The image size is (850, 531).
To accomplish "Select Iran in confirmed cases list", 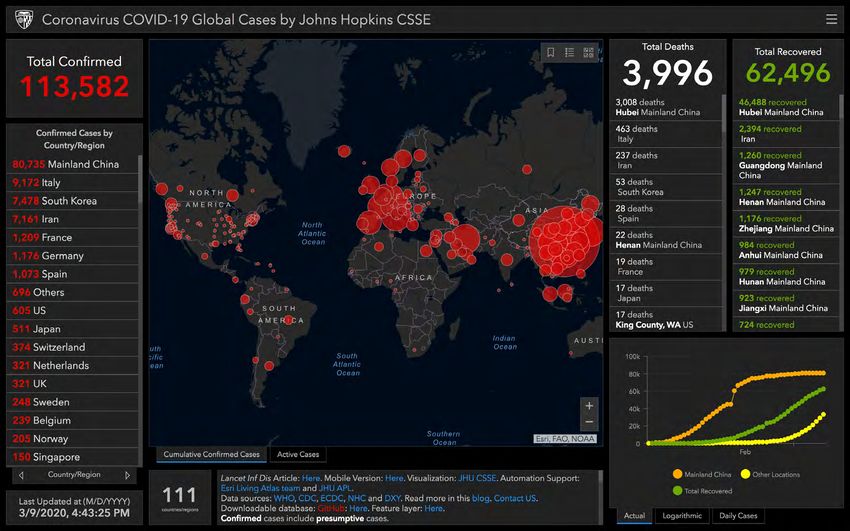I will pos(73,219).
